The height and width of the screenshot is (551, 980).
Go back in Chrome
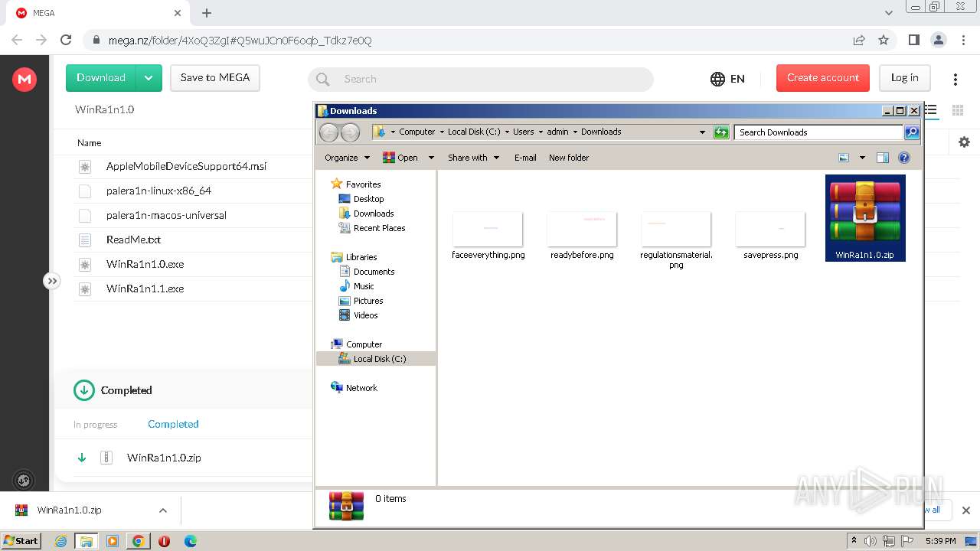pyautogui.click(x=17, y=40)
